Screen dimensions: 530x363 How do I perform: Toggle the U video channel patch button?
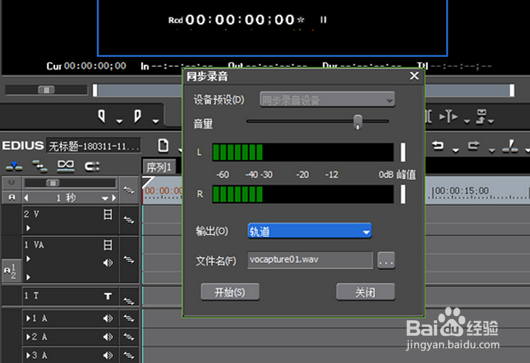coord(11,183)
